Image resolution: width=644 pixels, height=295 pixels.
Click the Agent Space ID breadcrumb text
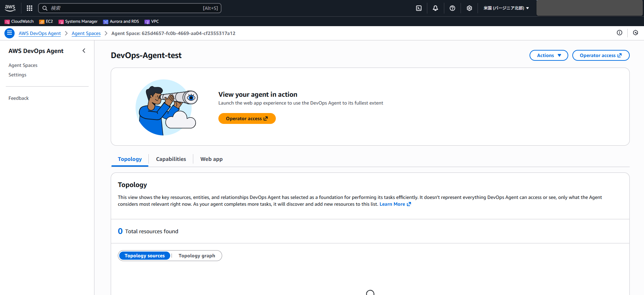coord(173,33)
